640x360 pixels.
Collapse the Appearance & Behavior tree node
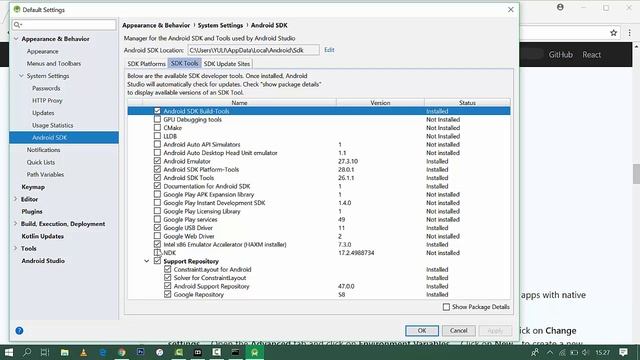coord(16,39)
